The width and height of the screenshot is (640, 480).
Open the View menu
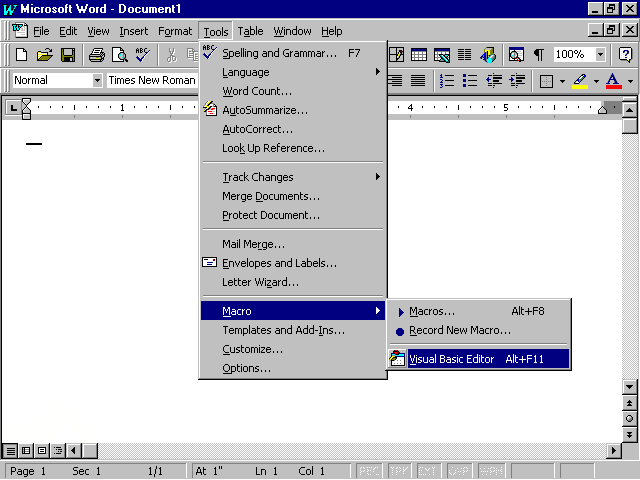pos(98,31)
